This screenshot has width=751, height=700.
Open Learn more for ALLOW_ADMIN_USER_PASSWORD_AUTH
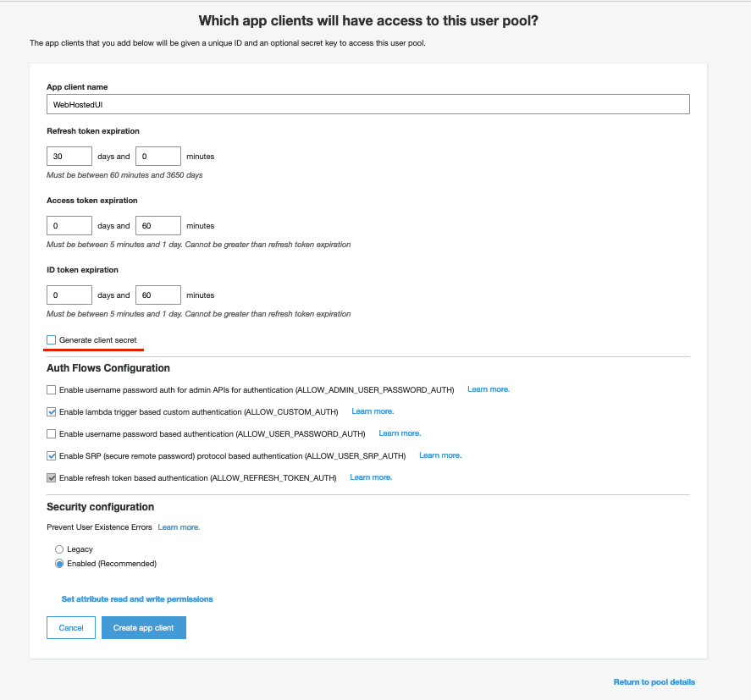(x=489, y=389)
